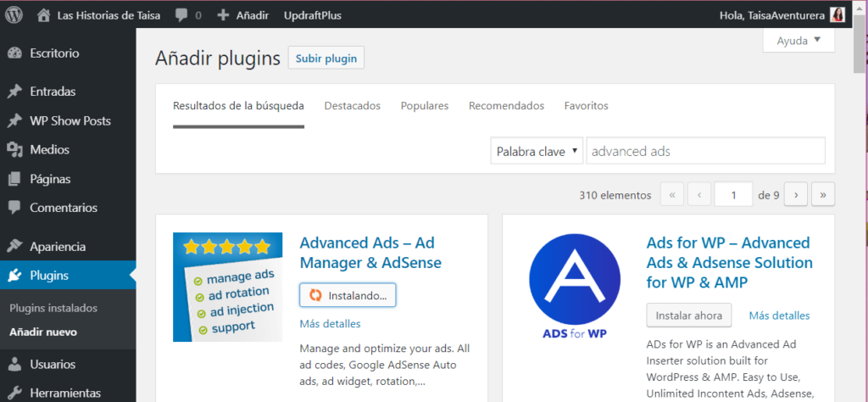Open UpdraftPlus in the admin bar
Viewport: 868px width, 402px height.
point(312,15)
